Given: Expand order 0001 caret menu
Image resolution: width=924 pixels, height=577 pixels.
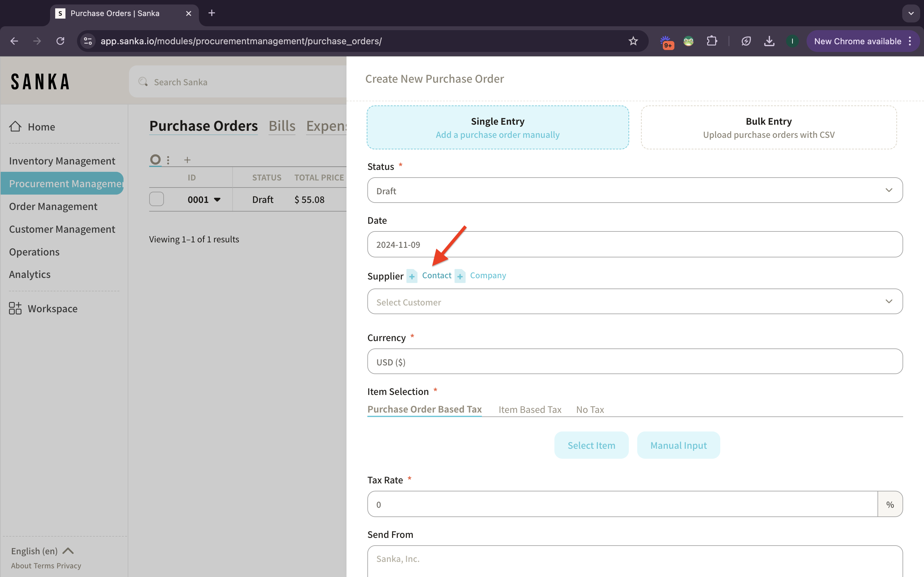Looking at the screenshot, I should click(217, 200).
